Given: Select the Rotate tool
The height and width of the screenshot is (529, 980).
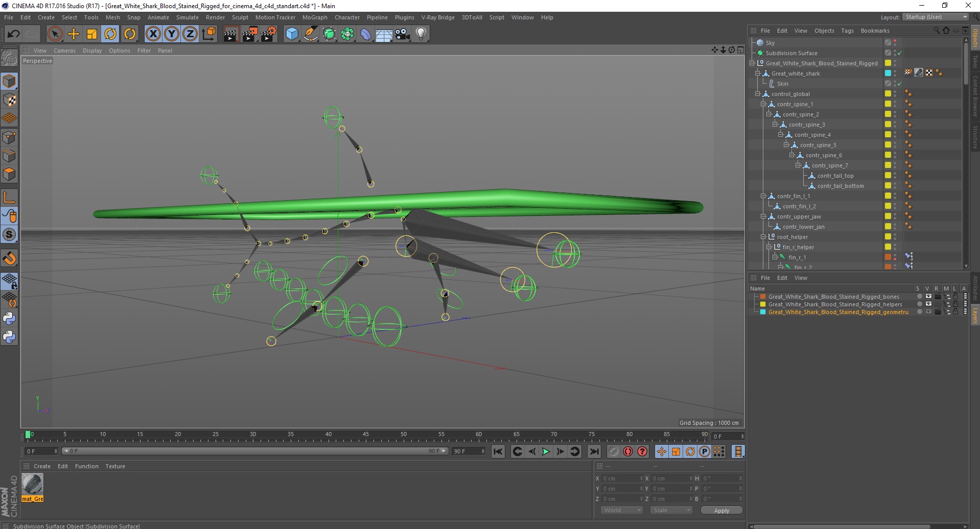Looking at the screenshot, I should coord(110,34).
